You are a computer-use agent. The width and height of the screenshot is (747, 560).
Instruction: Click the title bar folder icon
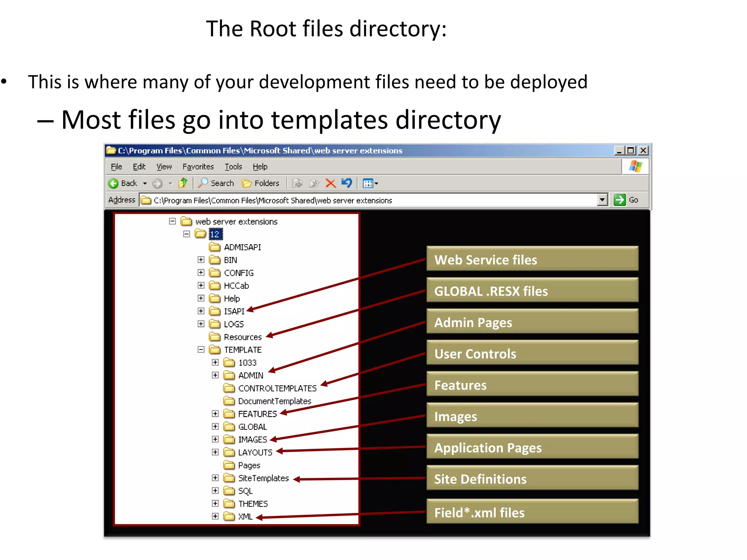pos(111,150)
